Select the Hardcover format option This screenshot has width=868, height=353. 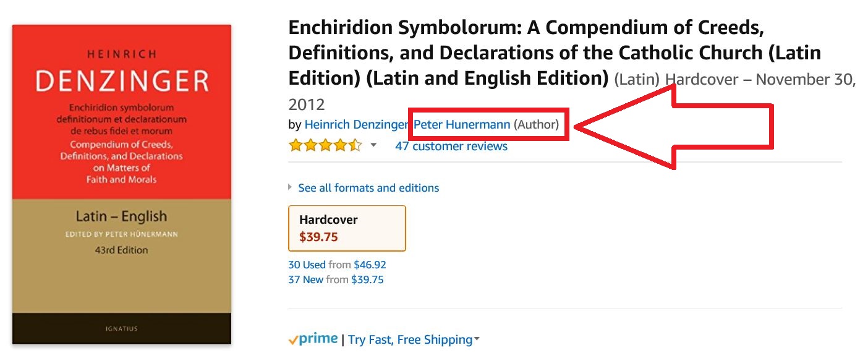point(347,228)
